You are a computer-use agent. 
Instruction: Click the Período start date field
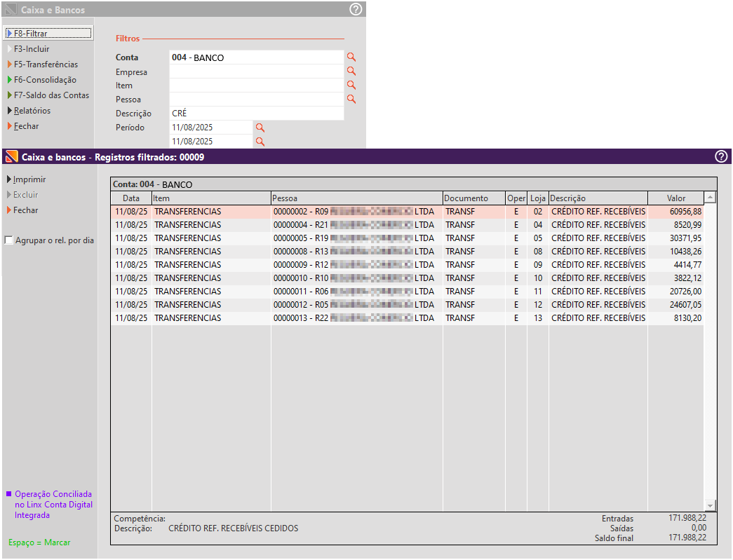(x=211, y=128)
